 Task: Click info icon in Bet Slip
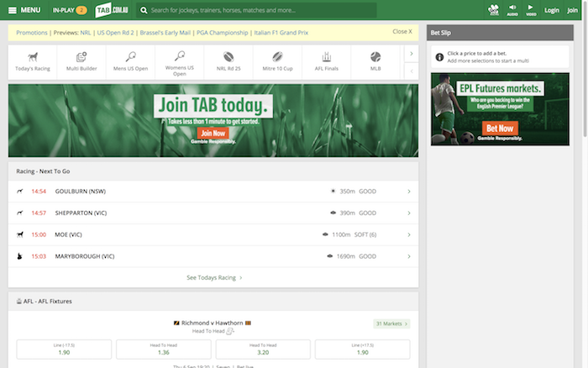click(439, 57)
